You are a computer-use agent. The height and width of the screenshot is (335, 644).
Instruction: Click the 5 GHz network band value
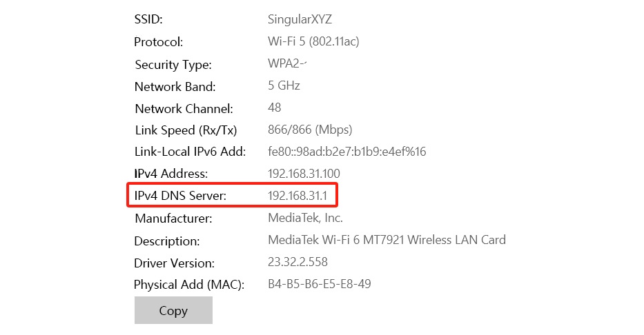[x=284, y=86]
